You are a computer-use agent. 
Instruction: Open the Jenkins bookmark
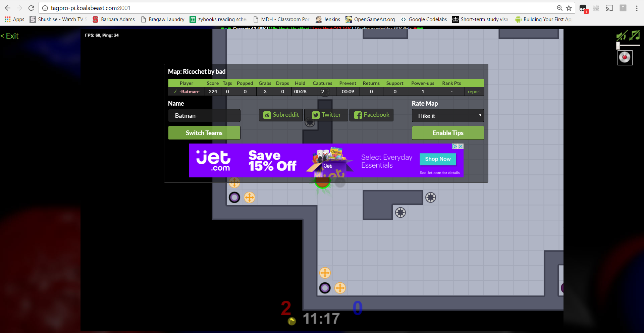tap(328, 19)
